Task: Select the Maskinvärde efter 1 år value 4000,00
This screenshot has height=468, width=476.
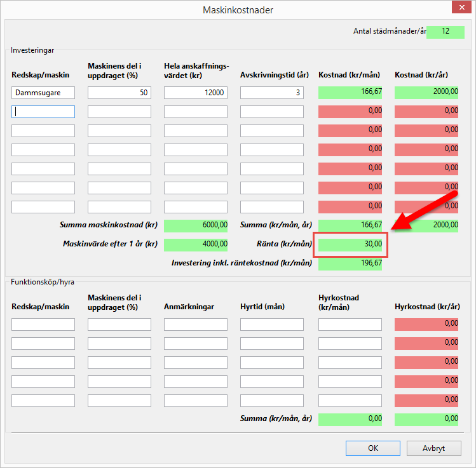Action: [x=196, y=244]
